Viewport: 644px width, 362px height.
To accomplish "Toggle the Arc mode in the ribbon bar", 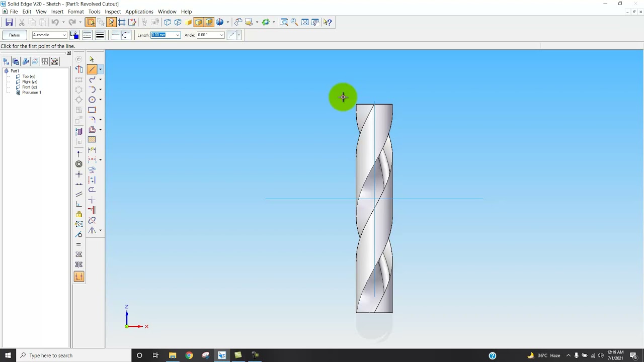I will coord(125,35).
